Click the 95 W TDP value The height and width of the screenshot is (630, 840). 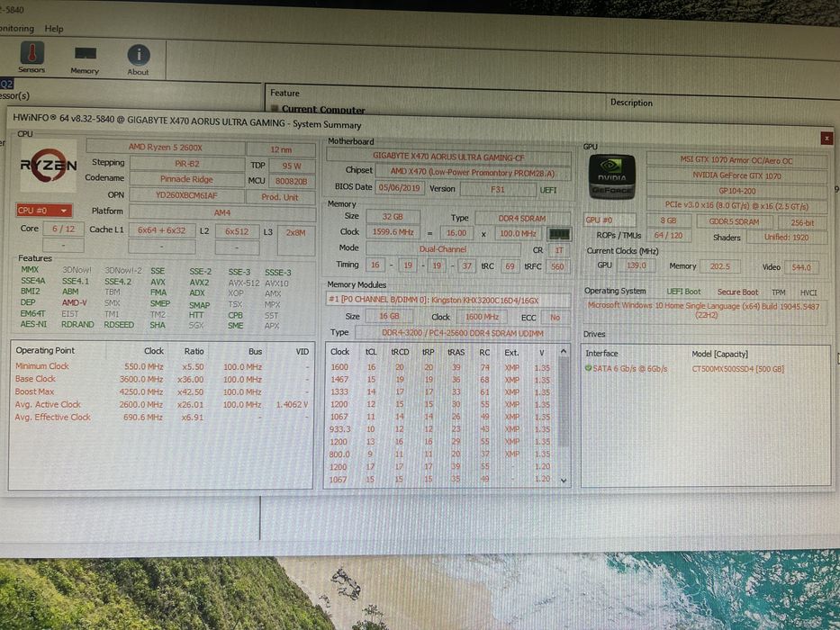[292, 166]
